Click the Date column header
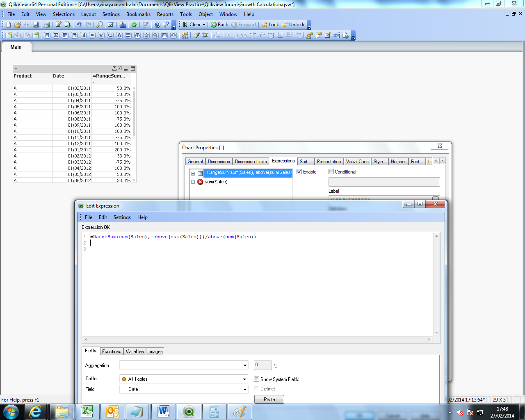 point(72,76)
